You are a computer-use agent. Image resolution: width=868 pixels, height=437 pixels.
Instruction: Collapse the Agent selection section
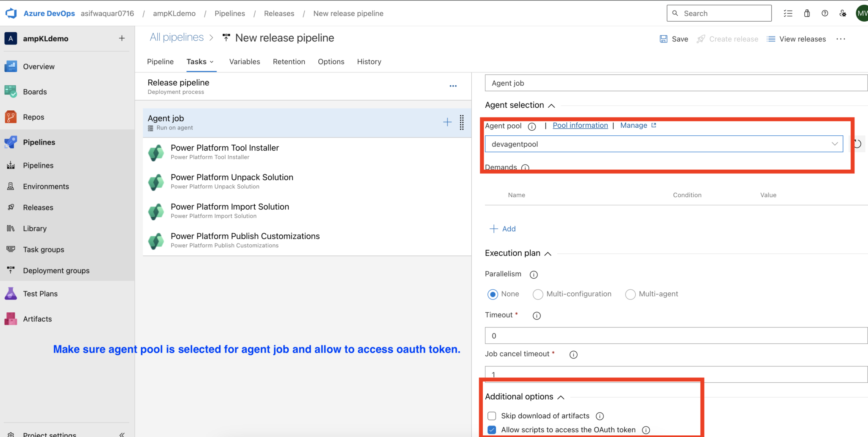coord(551,106)
